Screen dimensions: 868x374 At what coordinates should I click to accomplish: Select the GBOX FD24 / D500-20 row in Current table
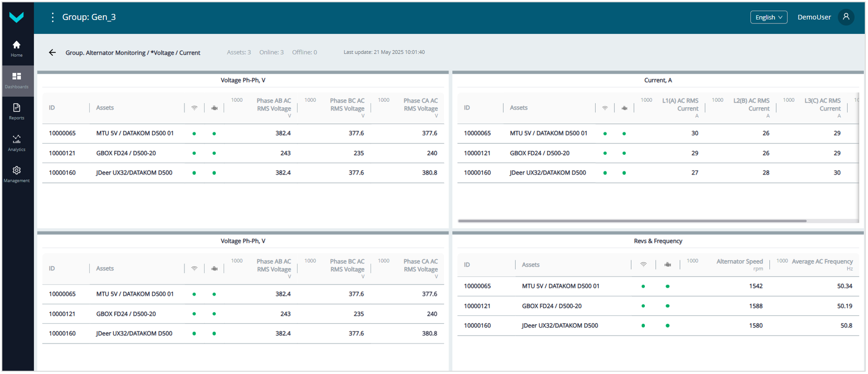(539, 153)
